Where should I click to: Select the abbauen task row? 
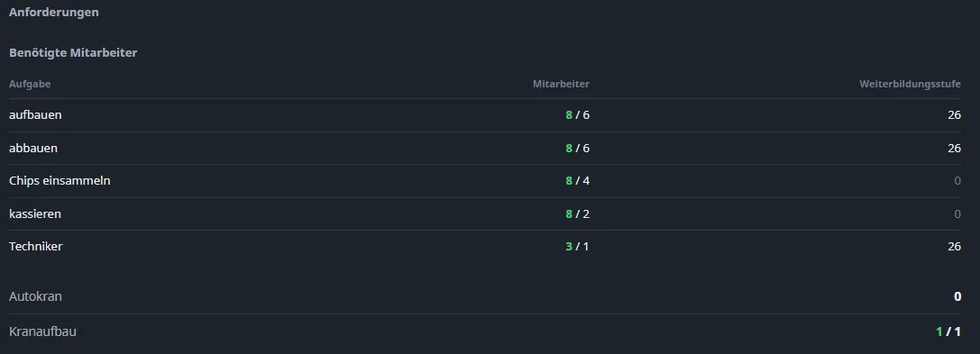(x=485, y=148)
